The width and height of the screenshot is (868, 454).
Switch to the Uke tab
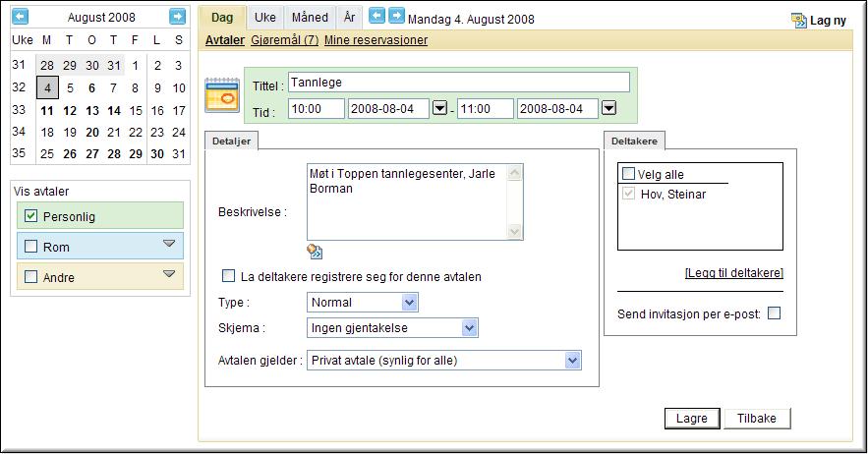tap(265, 18)
